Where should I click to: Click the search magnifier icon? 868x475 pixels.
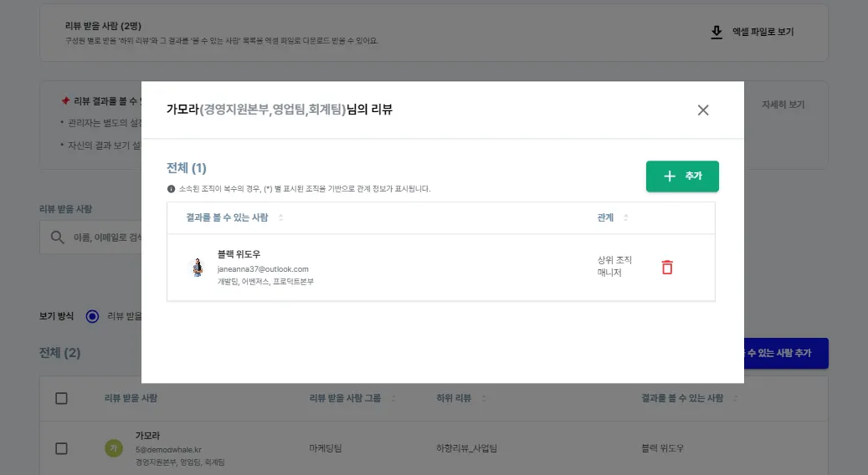[58, 238]
